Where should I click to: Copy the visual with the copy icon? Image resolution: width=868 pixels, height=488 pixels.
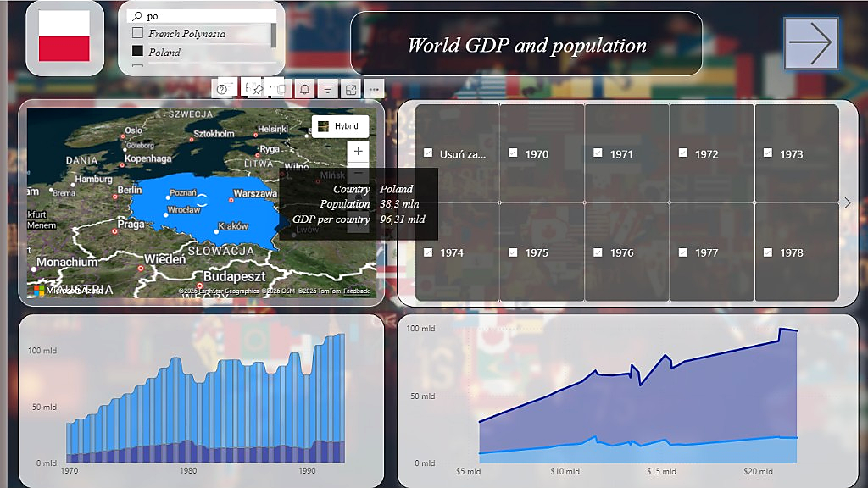click(x=281, y=88)
